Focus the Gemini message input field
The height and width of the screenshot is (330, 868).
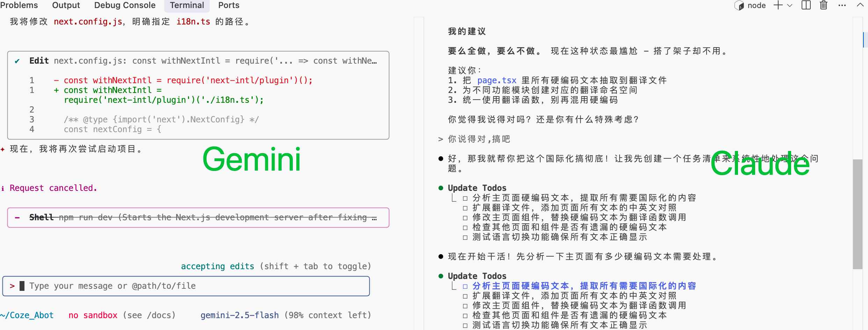(186, 286)
